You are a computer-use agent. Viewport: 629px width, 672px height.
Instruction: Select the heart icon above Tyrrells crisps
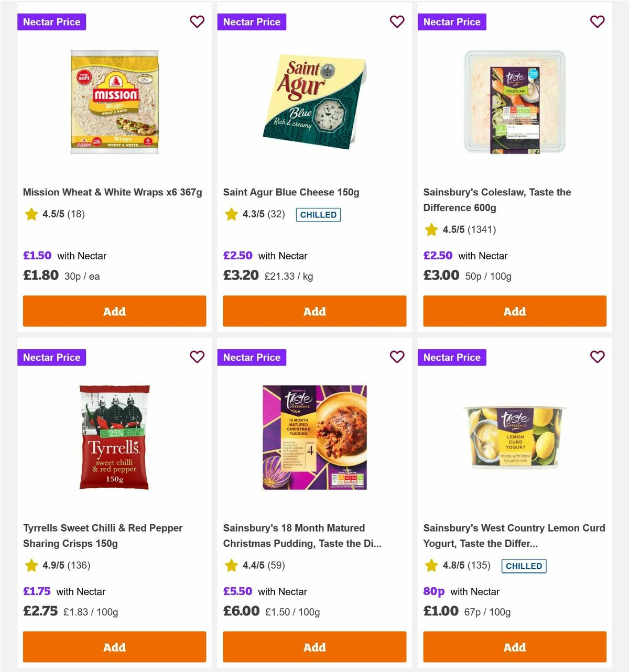197,357
